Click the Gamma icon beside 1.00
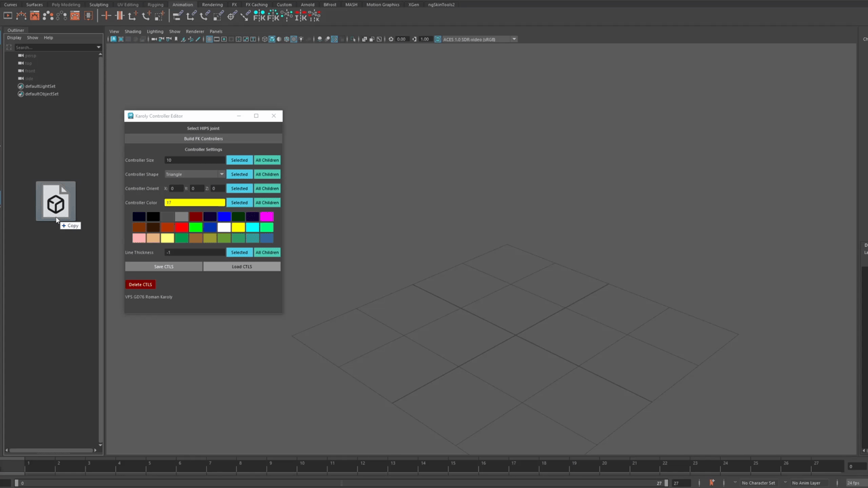The width and height of the screenshot is (868, 488). (x=414, y=39)
